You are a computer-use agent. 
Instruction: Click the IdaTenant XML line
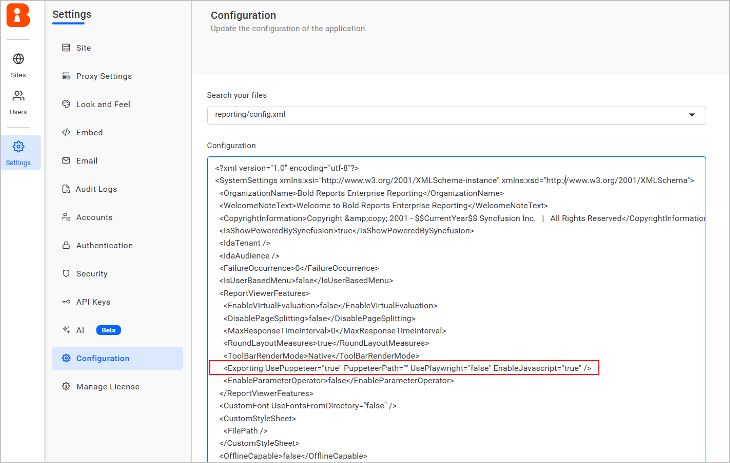[244, 243]
